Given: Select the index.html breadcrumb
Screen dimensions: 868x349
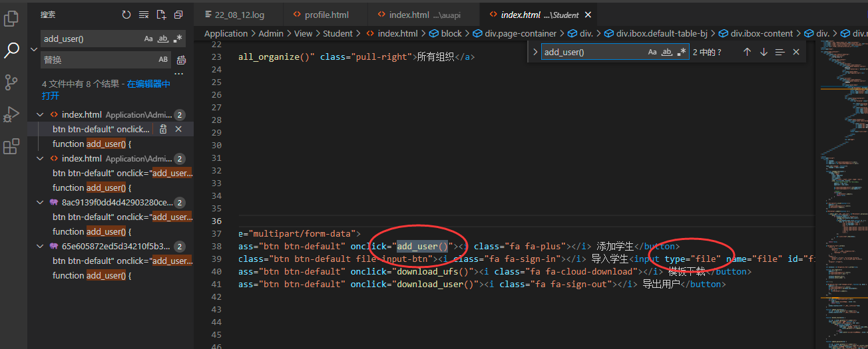Looking at the screenshot, I should pos(391,33).
